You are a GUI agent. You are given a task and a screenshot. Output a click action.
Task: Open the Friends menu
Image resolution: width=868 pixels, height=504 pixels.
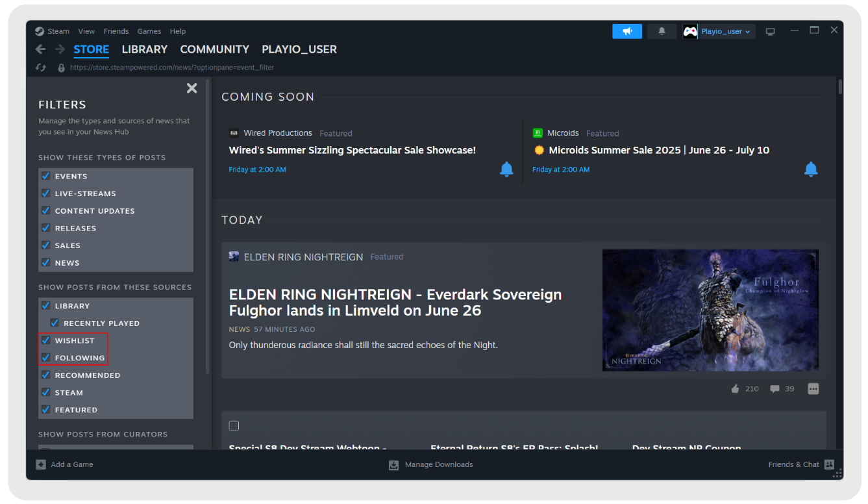tap(116, 31)
